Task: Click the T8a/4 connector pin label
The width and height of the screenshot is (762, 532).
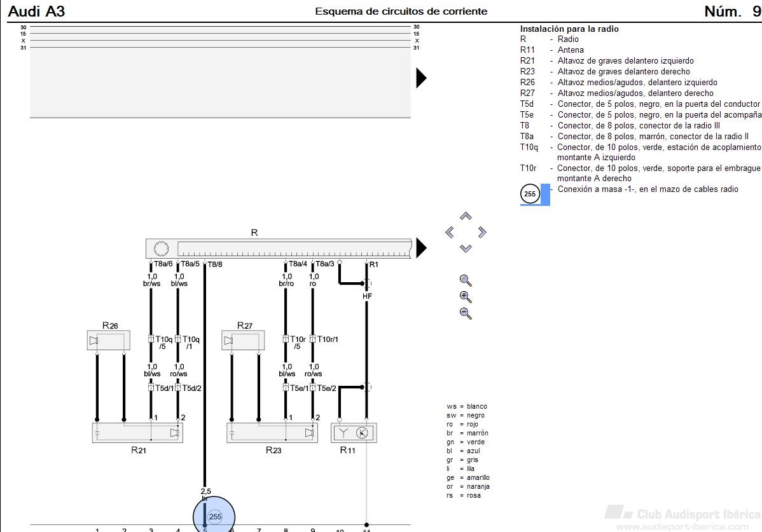Action: 298,264
